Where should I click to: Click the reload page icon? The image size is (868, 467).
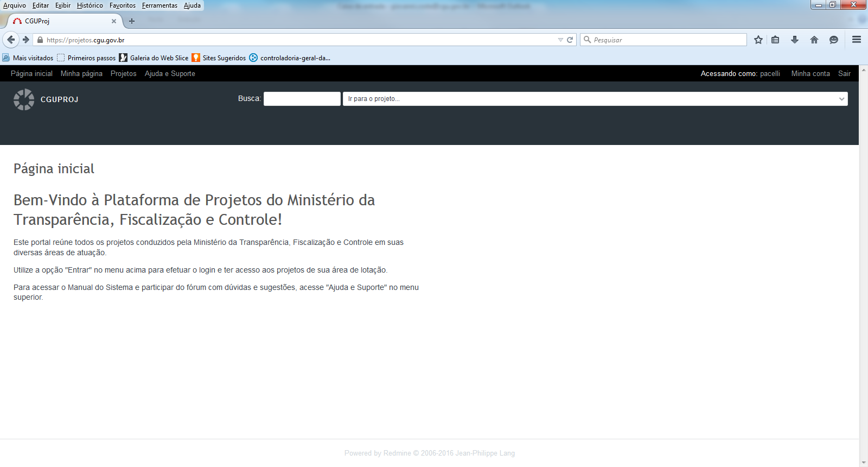[570, 40]
